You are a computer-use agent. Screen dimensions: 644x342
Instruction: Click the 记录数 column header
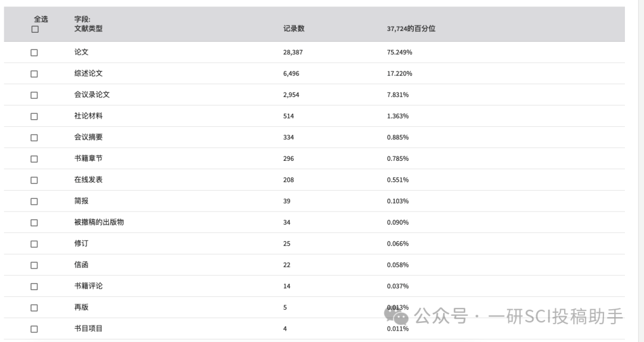tap(293, 29)
